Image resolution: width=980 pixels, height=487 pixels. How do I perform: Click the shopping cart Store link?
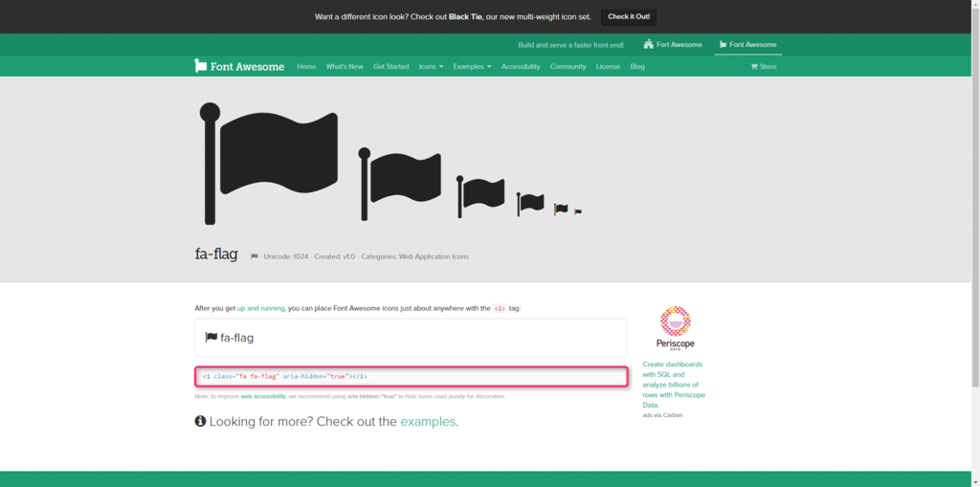point(763,66)
